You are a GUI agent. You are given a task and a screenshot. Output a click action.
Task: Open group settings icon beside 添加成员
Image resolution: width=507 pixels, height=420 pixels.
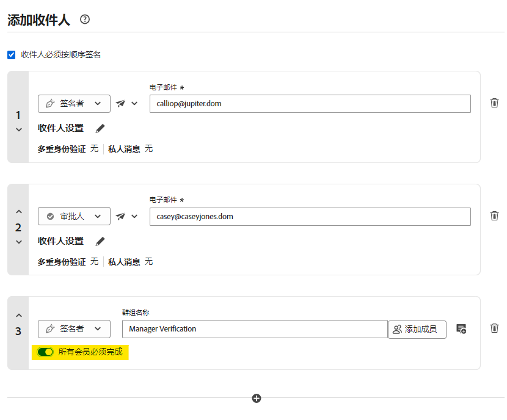461,328
